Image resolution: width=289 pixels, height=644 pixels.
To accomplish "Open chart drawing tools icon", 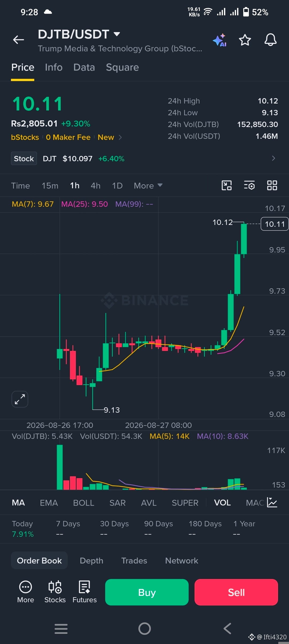I will (x=227, y=185).
